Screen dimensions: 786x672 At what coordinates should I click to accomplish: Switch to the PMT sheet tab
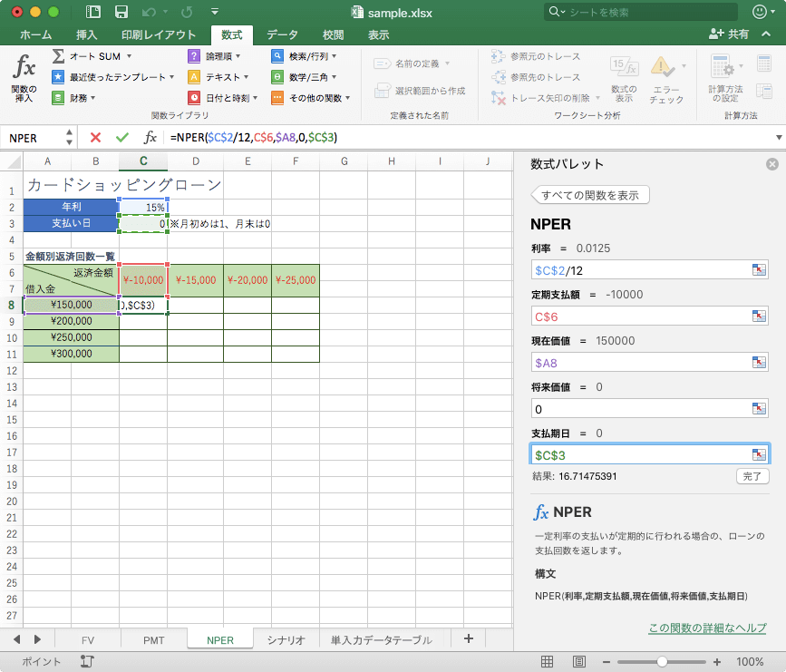[x=153, y=640]
